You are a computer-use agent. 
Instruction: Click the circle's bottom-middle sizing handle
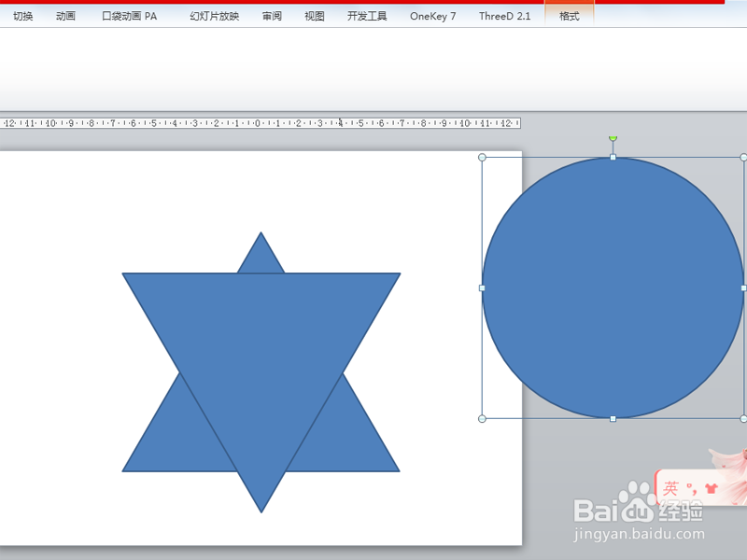click(x=613, y=419)
